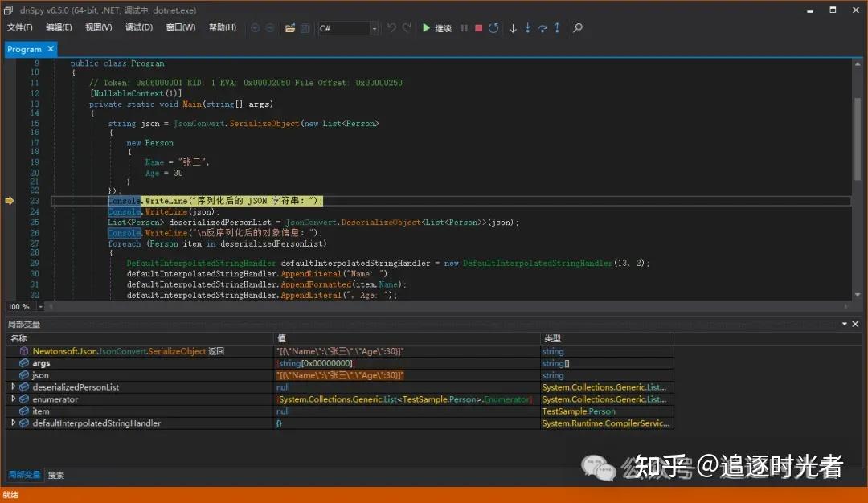Open the 视图(V) menu
Image resolution: width=868 pixels, height=503 pixels.
(x=99, y=27)
